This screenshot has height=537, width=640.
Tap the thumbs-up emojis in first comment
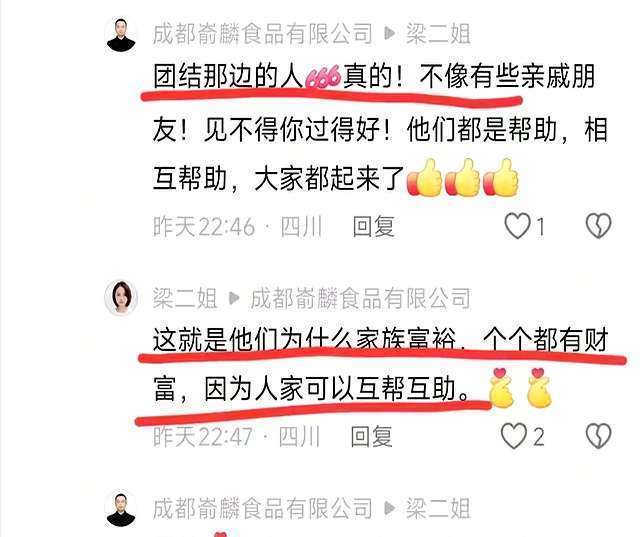[462, 178]
